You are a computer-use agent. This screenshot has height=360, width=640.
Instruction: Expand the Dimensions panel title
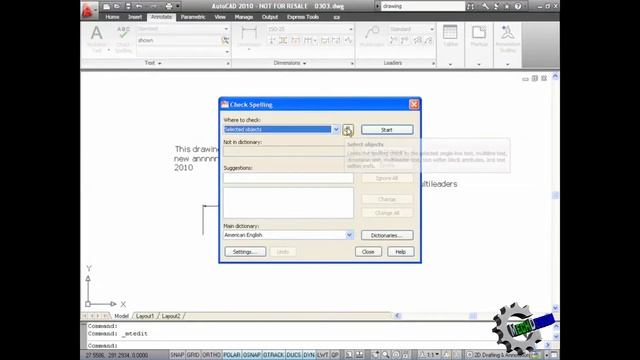290,63
